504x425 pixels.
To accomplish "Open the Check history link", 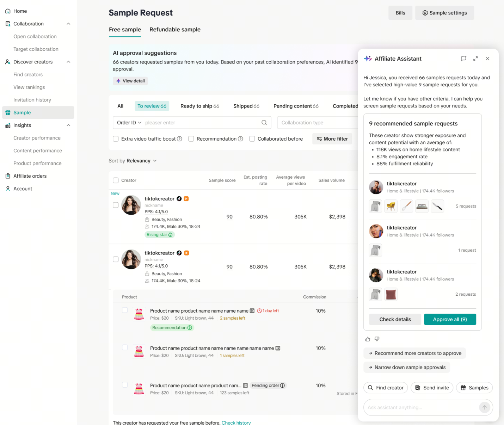I will 236,423.
